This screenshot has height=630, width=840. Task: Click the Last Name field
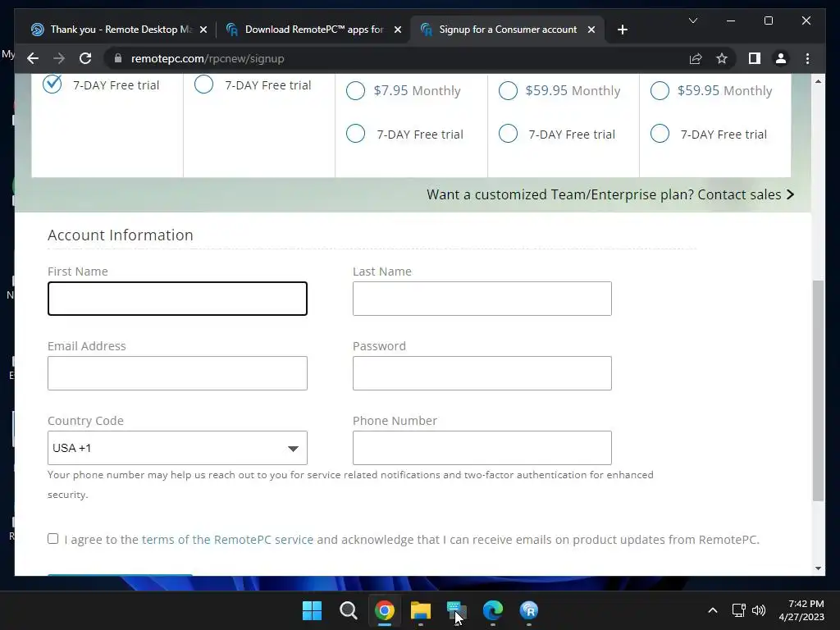pos(482,299)
